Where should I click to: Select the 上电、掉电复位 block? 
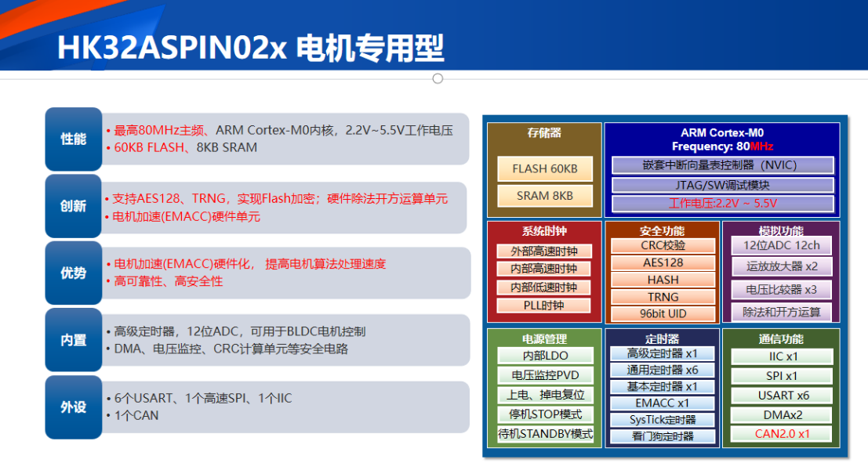[545, 395]
